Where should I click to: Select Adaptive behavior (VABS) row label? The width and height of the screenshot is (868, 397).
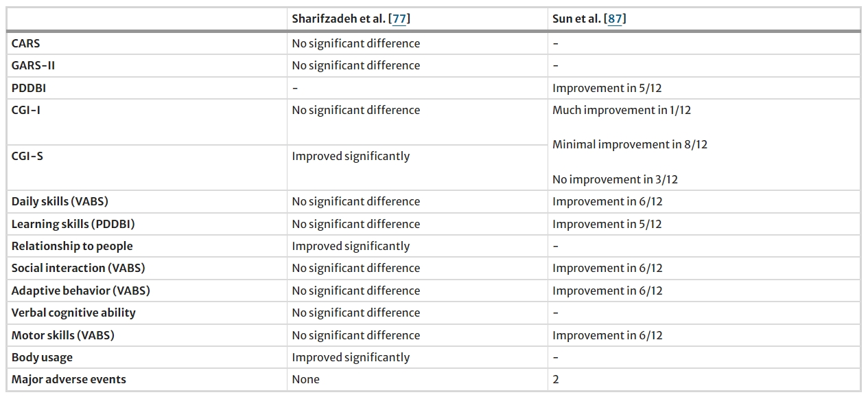click(80, 291)
